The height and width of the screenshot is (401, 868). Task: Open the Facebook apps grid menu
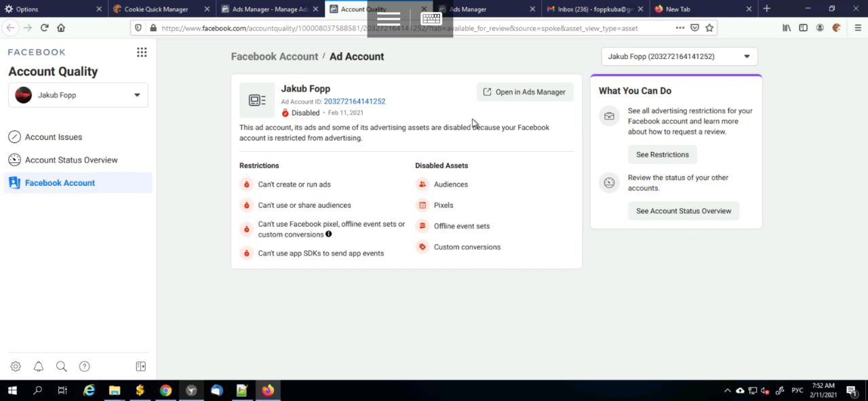click(142, 52)
